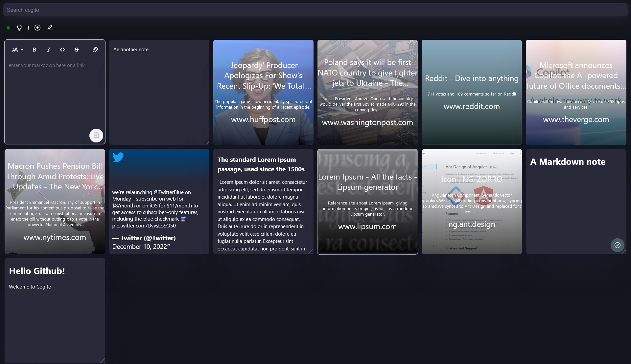Click resize handle of Hello Github note

pyautogui.click(x=103, y=361)
